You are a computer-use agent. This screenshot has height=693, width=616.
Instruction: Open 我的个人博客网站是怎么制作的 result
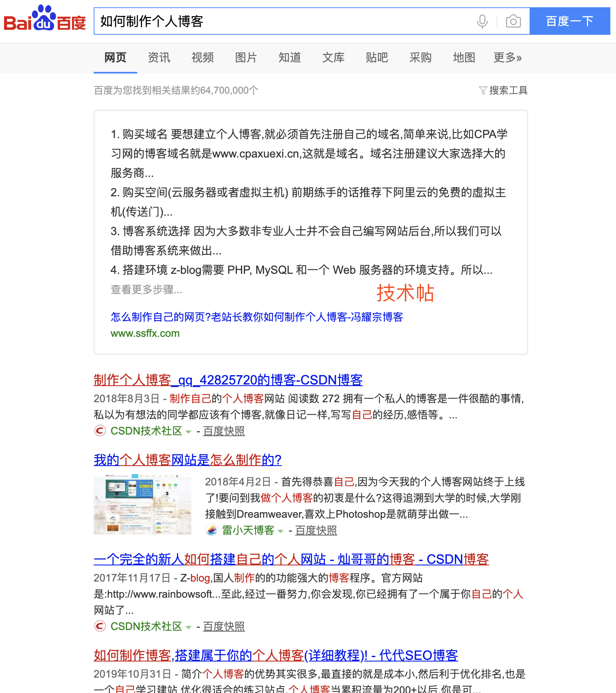point(188,460)
